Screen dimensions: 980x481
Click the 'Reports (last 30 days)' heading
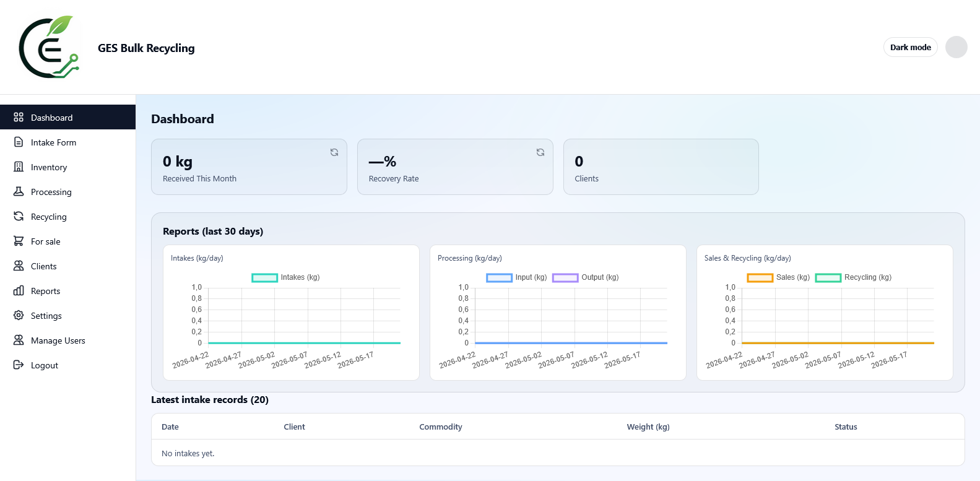coord(213,231)
